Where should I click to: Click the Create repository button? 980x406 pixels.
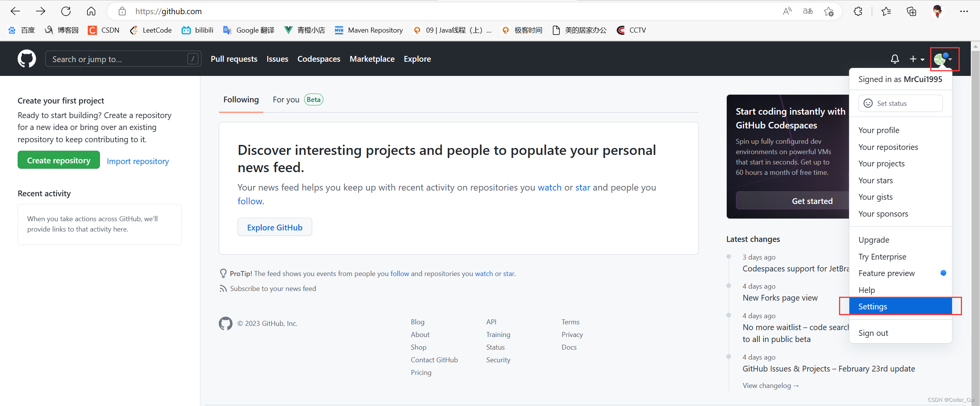tap(59, 160)
